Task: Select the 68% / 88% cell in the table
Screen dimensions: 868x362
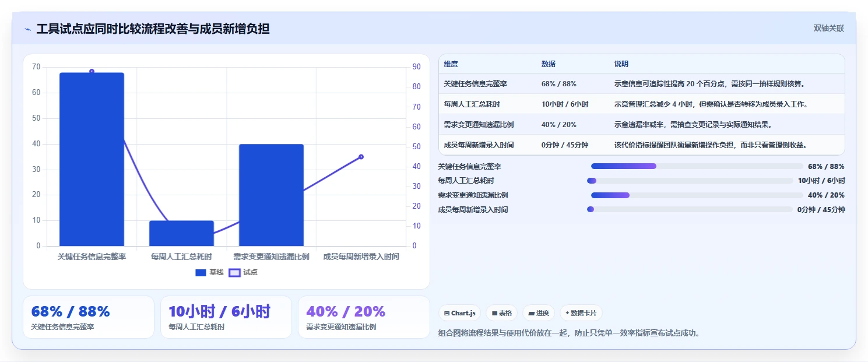Action: click(558, 84)
